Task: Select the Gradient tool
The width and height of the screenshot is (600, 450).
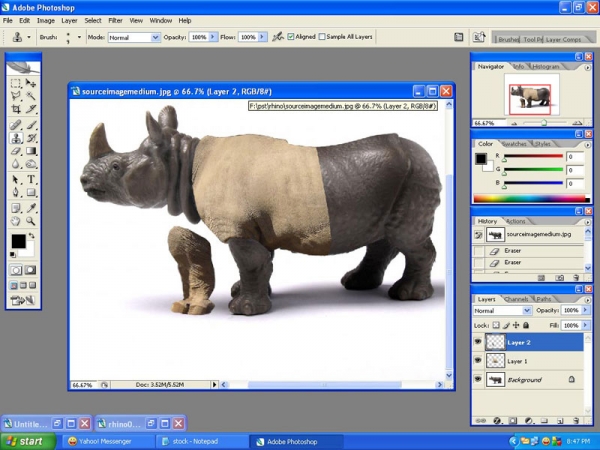Action: point(31,151)
